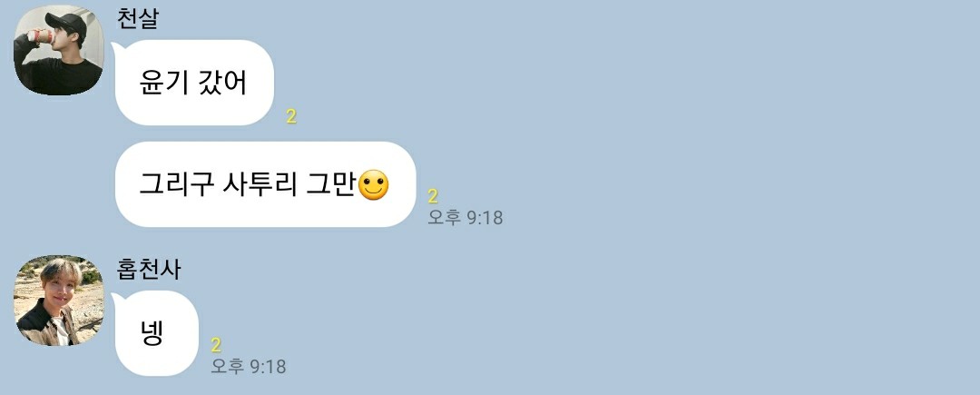
Task: Click the 오후 9:18 timestamp under 사투리 message
Action: pyautogui.click(x=465, y=218)
